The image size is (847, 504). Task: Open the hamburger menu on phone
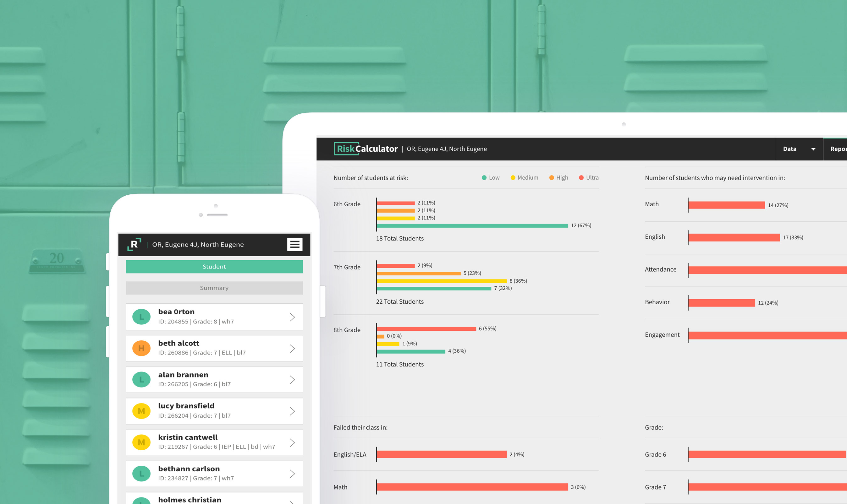[x=295, y=244]
